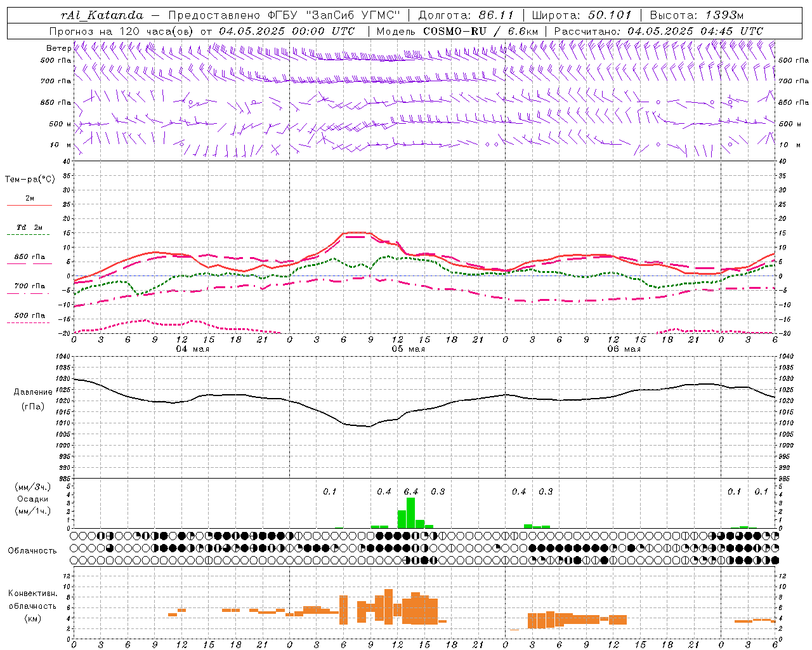Click the 6.4 precipitation value
Screen dimensions: 812x650
coord(411,491)
